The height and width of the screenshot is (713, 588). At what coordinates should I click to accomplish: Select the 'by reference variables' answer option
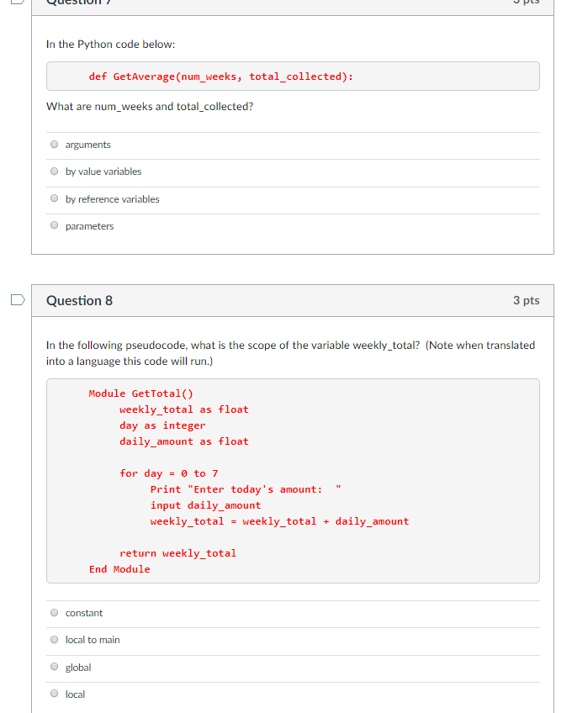click(x=54, y=198)
